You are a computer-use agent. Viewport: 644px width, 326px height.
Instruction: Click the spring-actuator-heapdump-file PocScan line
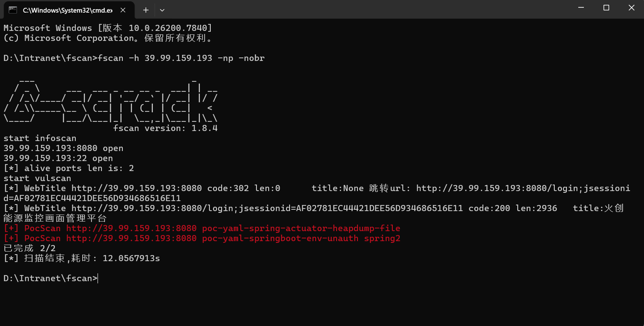click(202, 229)
